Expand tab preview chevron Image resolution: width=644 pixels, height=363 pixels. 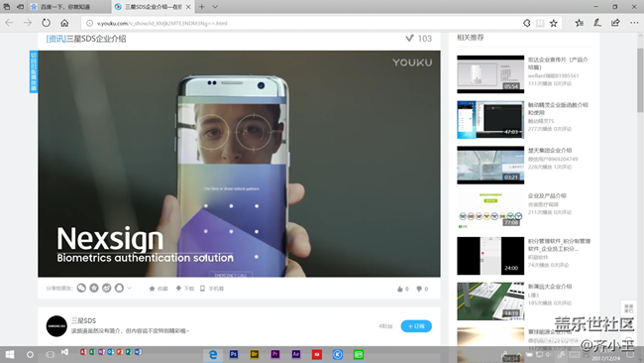tap(215, 7)
